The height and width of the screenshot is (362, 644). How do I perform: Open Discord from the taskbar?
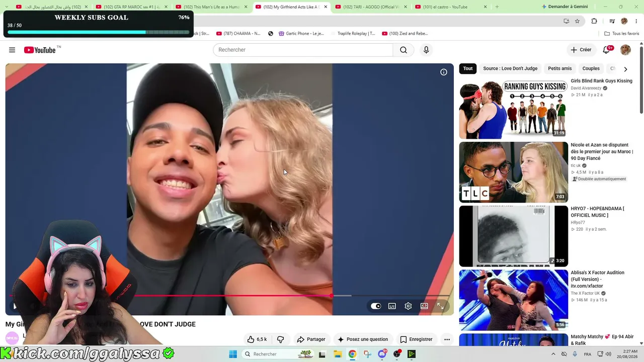tap(382, 354)
